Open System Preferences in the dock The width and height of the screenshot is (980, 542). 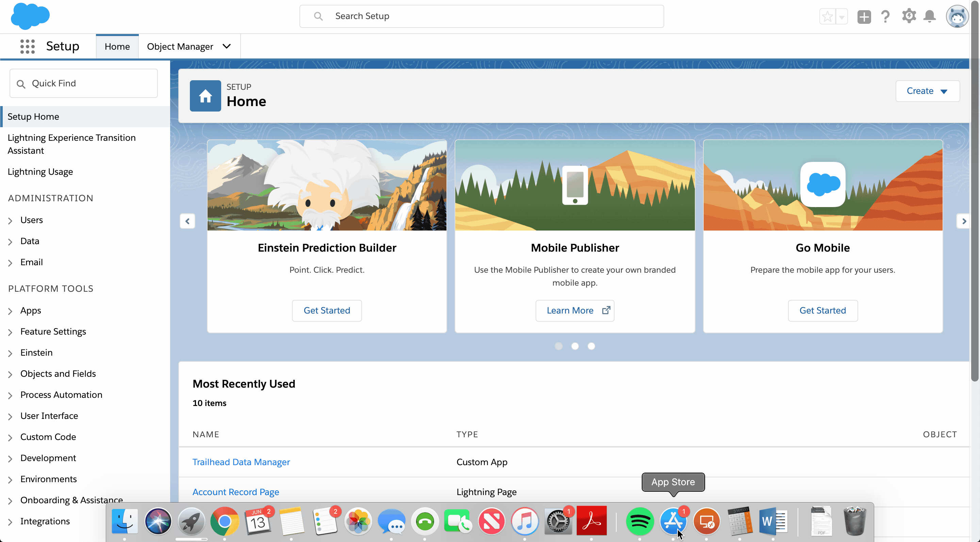(558, 521)
